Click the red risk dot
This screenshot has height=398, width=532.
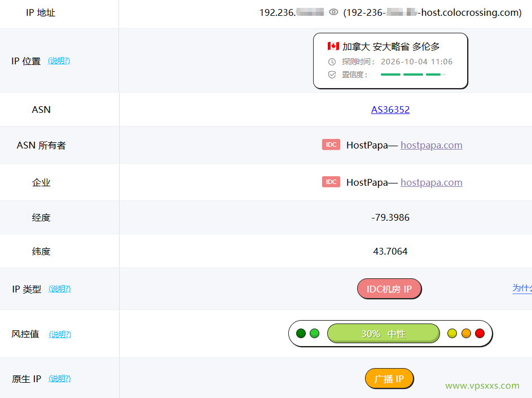pyautogui.click(x=480, y=334)
